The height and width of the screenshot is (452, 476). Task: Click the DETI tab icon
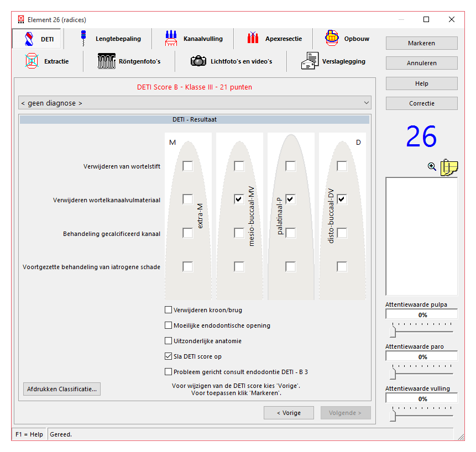pos(29,39)
